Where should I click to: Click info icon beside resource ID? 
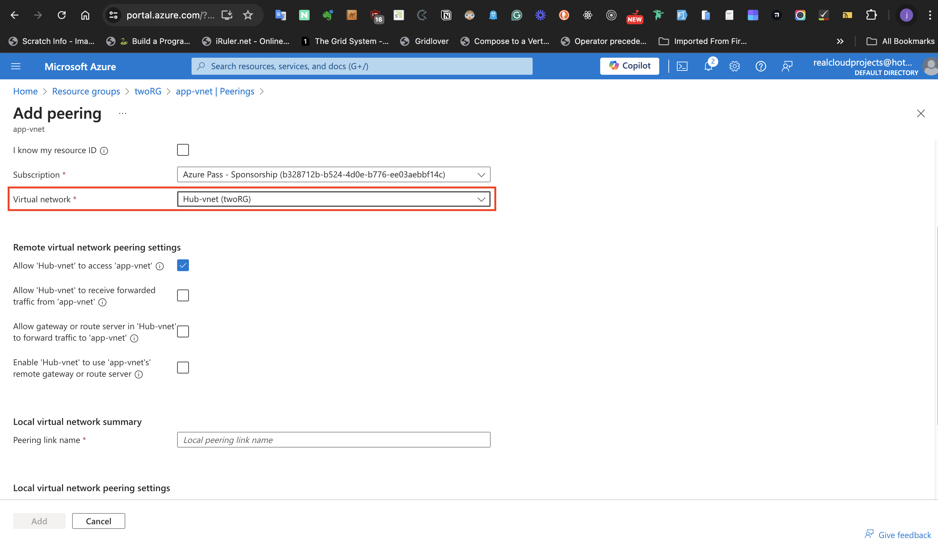click(x=104, y=151)
